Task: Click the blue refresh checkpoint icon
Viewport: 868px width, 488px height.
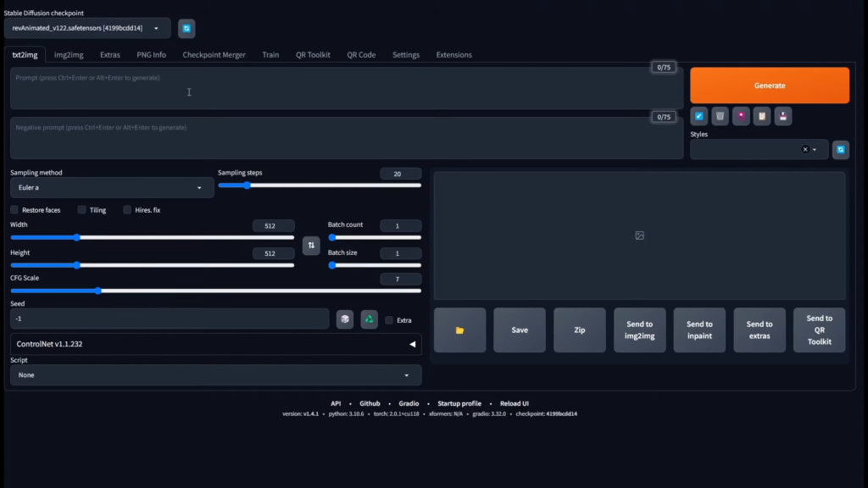Action: (x=186, y=28)
